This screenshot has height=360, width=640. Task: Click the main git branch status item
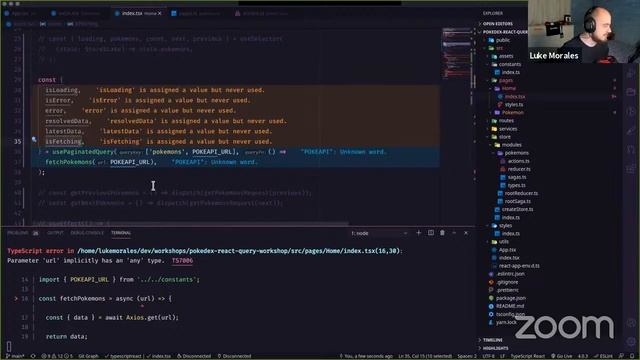click(x=15, y=356)
